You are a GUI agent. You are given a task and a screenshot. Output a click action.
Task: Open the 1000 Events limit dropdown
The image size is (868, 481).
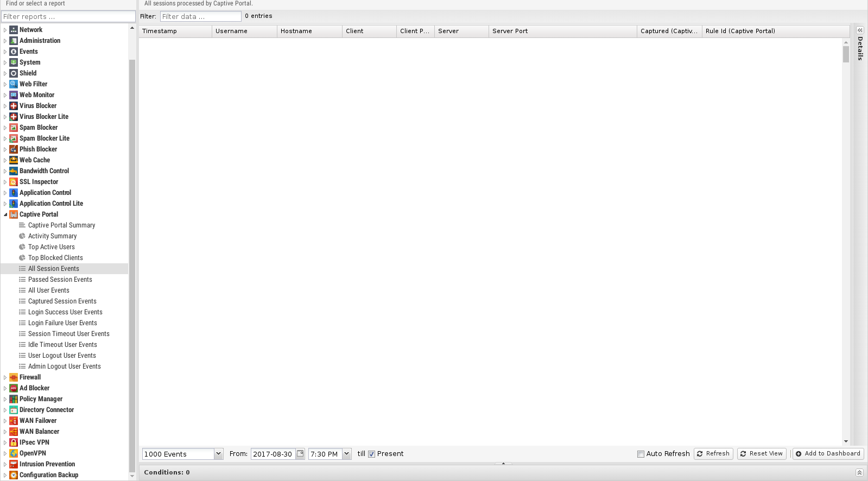(218, 454)
